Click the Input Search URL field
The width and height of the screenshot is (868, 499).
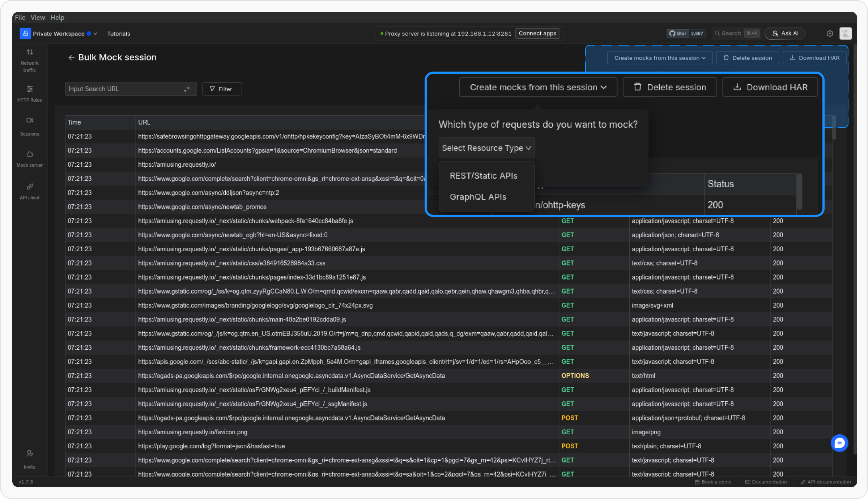(123, 89)
